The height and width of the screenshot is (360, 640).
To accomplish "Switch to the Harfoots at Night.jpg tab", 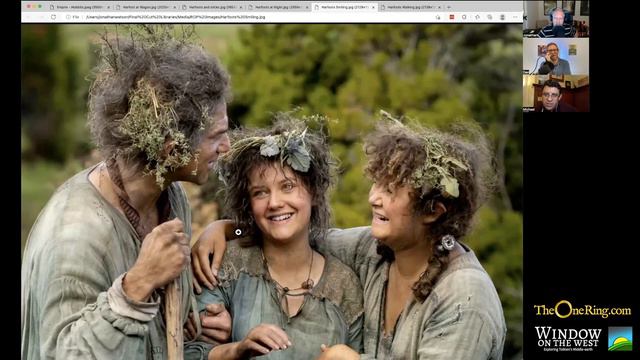I will tap(278, 7).
